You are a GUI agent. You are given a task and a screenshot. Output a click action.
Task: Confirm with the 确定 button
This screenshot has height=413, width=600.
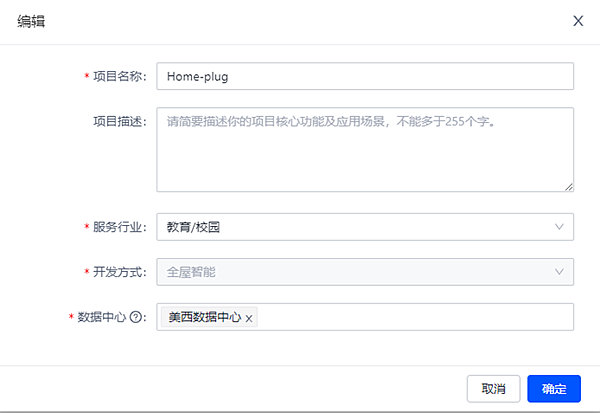coord(554,388)
